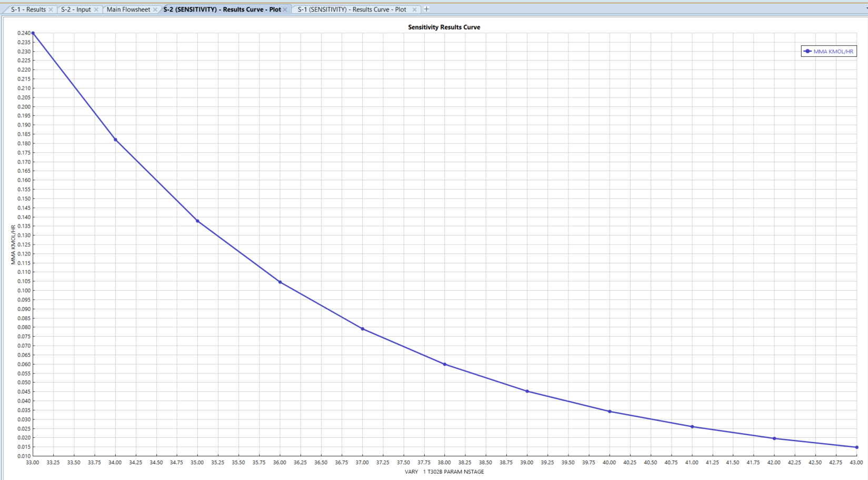Click the curve data point at NSTAGE 41.00

click(x=692, y=427)
